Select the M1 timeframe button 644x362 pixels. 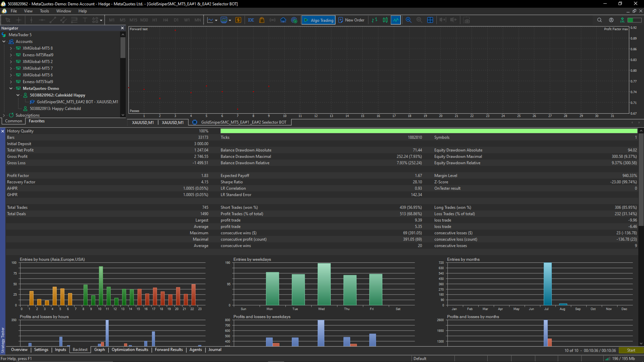(112, 20)
